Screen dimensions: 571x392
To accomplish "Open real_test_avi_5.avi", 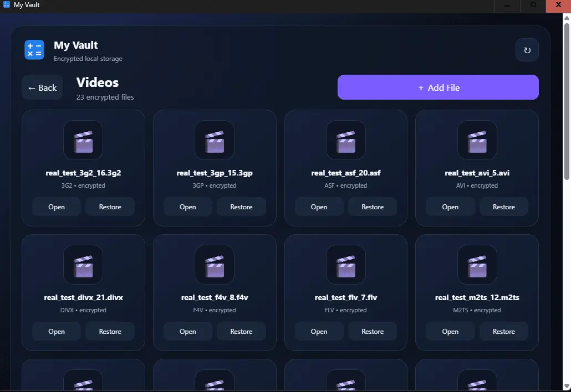I will coord(450,207).
